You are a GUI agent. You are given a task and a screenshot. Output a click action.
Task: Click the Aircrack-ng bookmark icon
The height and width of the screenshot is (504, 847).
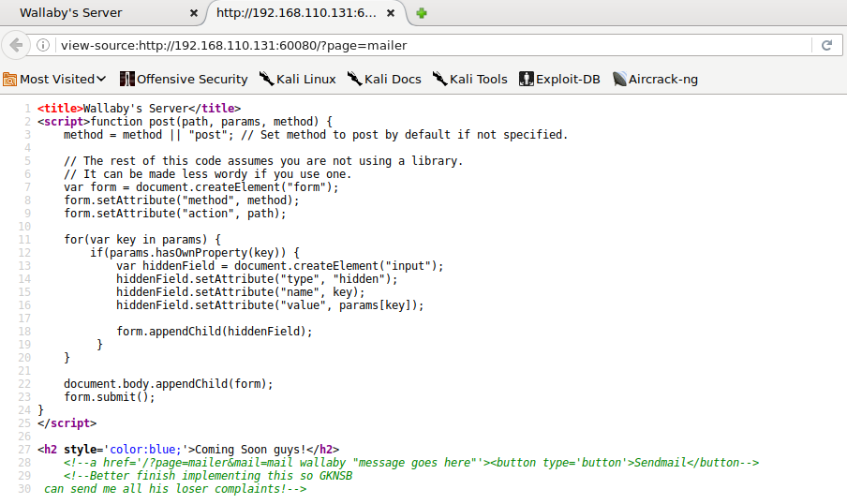(619, 79)
